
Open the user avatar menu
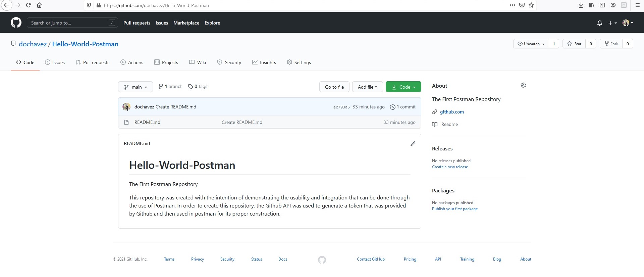(628, 23)
